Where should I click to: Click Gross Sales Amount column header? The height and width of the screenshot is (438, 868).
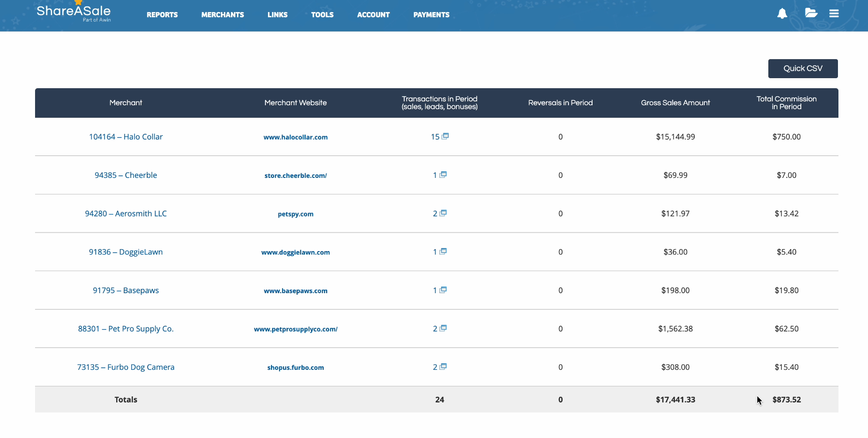tap(676, 103)
